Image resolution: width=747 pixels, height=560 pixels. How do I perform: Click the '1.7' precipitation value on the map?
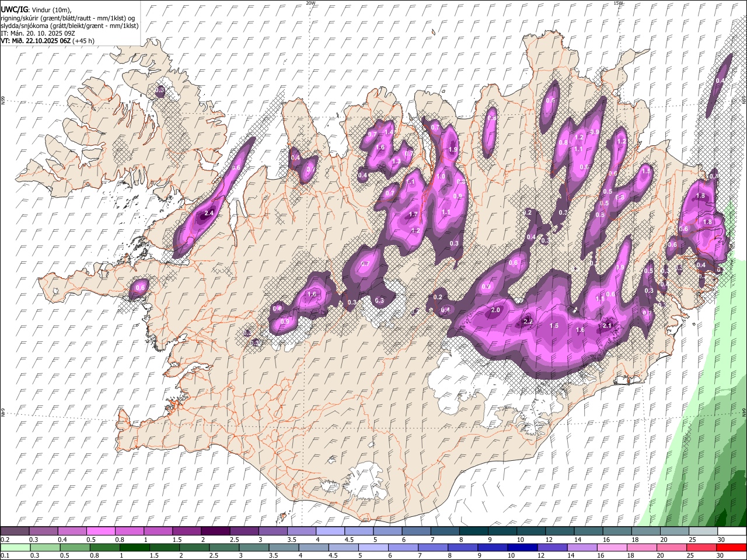click(x=413, y=215)
